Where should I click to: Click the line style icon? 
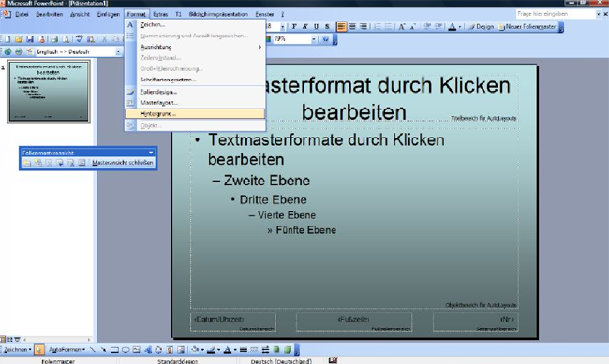(244, 350)
